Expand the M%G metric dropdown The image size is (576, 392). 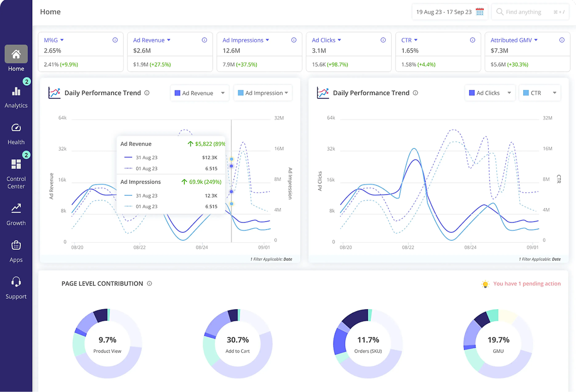[x=62, y=40]
